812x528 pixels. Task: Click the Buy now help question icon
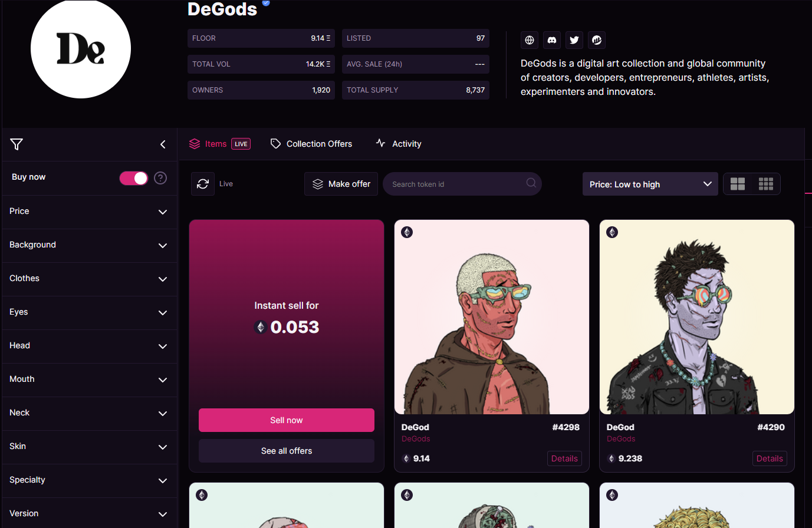click(x=160, y=178)
